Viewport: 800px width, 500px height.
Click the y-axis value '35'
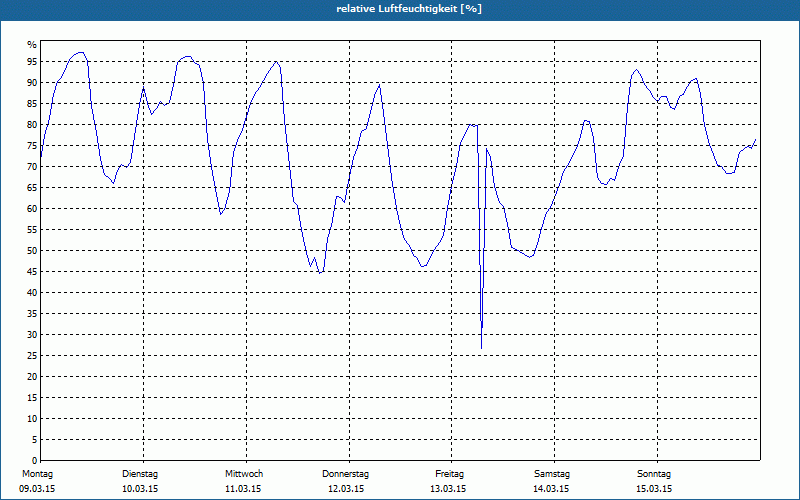(x=32, y=314)
